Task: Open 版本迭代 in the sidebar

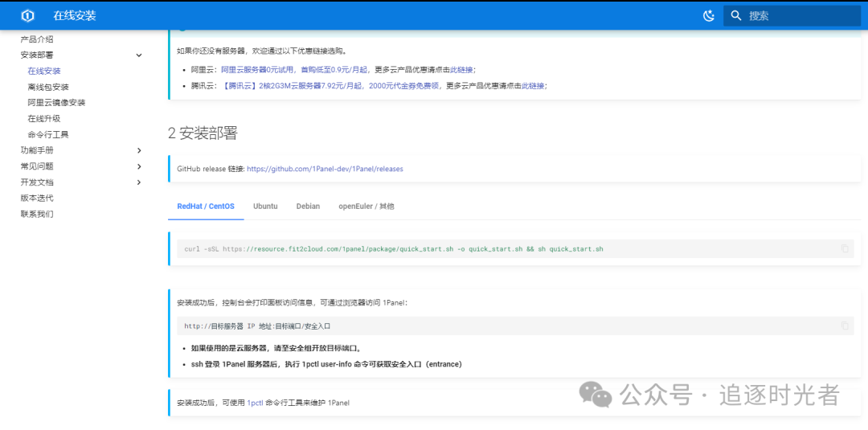Action: tap(37, 198)
